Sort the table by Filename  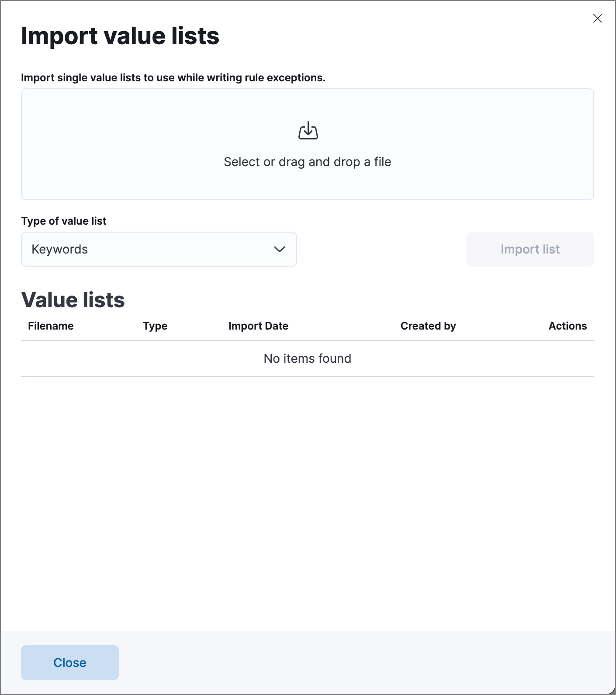(x=51, y=326)
